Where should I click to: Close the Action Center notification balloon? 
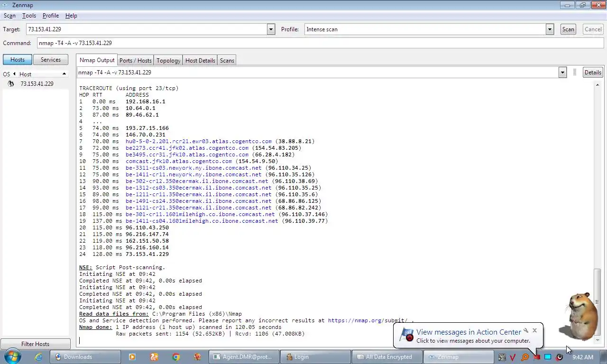point(534,330)
